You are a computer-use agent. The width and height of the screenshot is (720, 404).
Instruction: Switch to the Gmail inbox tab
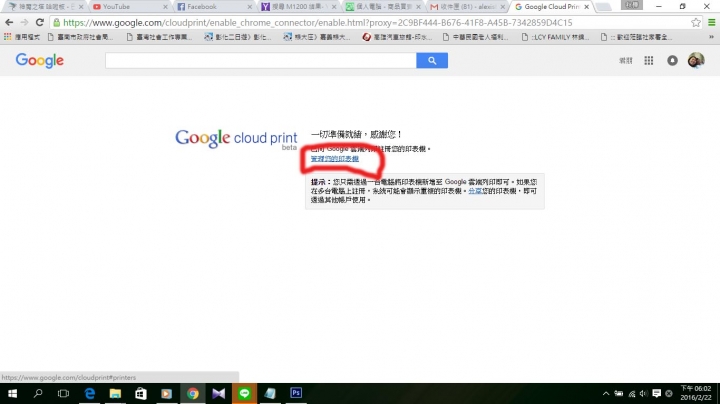(x=466, y=7)
